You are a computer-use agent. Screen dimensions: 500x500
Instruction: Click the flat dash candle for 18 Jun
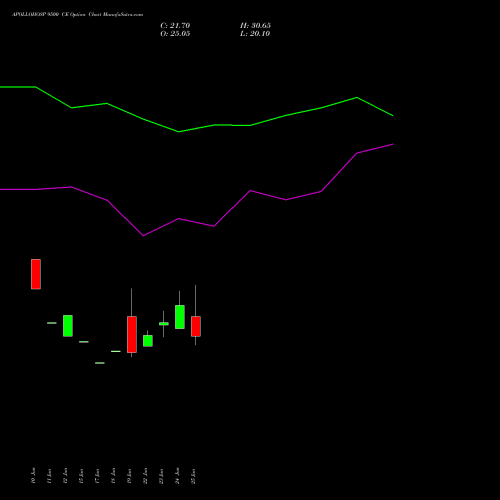point(116,351)
